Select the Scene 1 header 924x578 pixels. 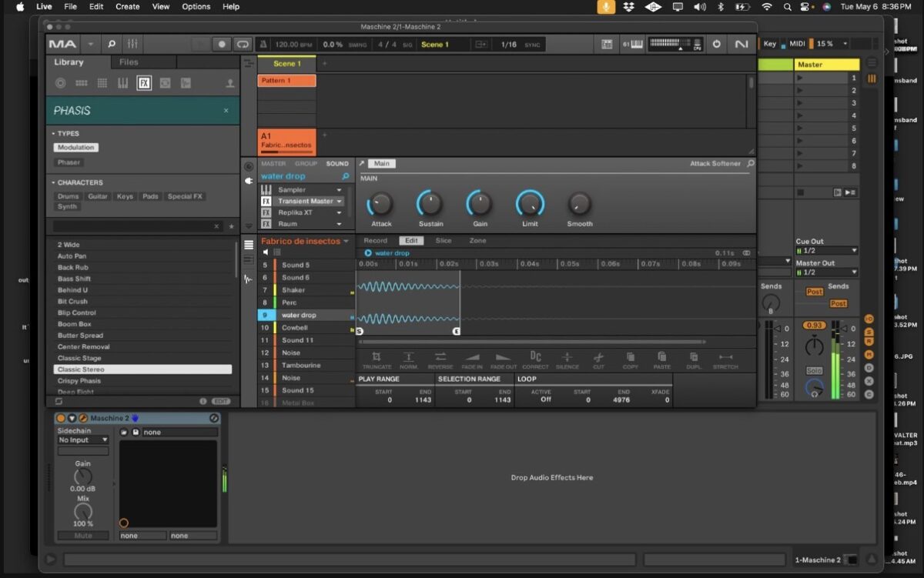point(286,64)
